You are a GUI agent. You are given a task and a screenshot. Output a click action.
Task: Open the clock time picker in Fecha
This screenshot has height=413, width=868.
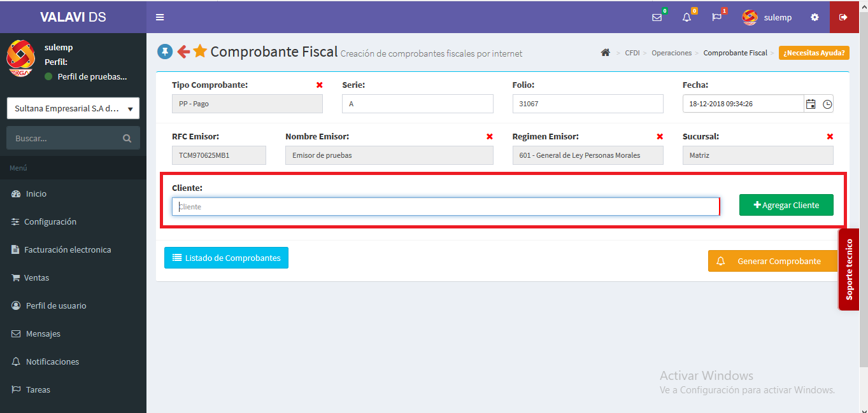[x=827, y=104]
